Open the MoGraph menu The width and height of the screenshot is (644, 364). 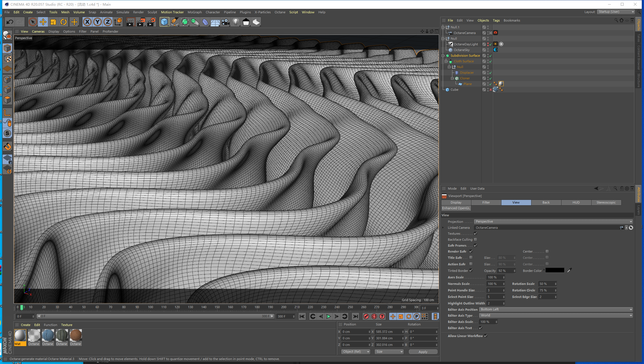click(x=195, y=12)
